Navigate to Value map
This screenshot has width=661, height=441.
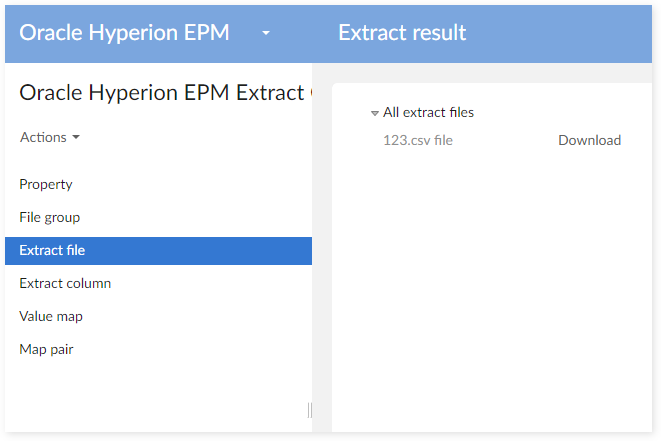pos(51,316)
